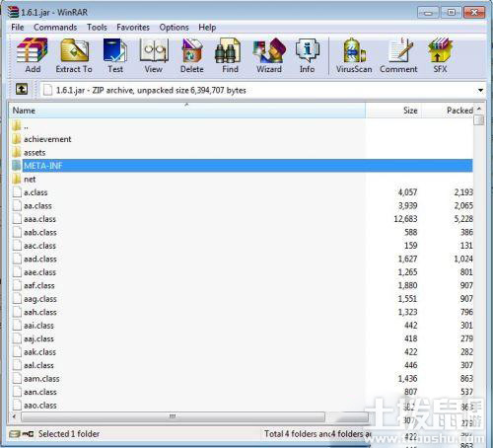Select the net folder

pyautogui.click(x=24, y=180)
